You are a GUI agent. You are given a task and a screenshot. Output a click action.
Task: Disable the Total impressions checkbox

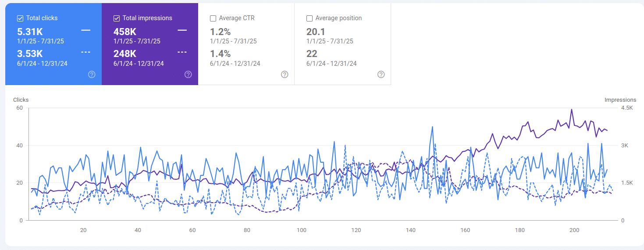pos(117,18)
